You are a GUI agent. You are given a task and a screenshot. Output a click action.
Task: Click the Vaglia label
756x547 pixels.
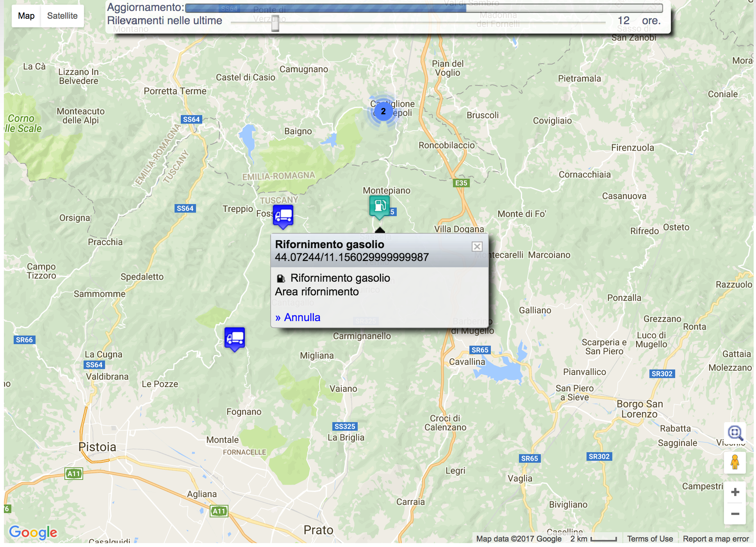point(520,478)
